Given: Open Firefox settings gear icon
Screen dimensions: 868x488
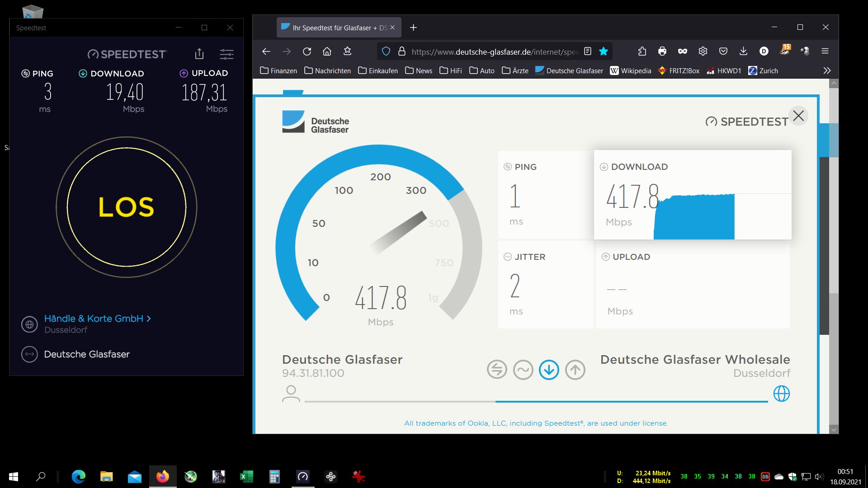Looking at the screenshot, I should [x=703, y=51].
